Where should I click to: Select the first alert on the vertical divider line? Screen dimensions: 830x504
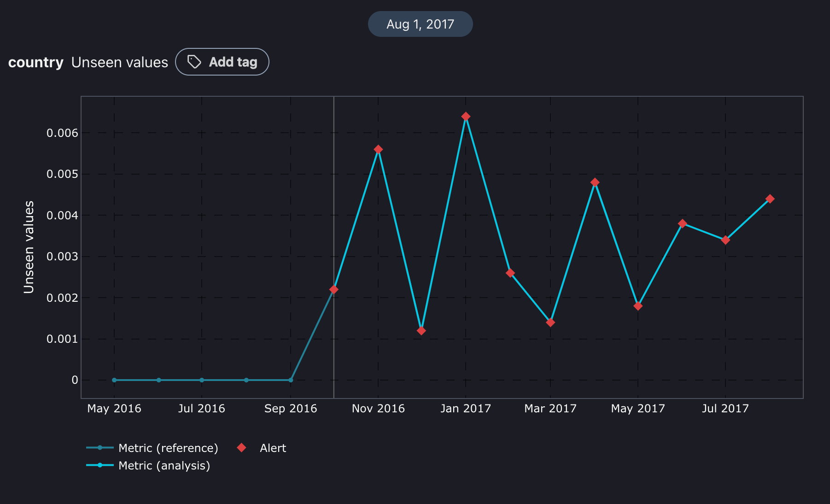[x=334, y=289]
